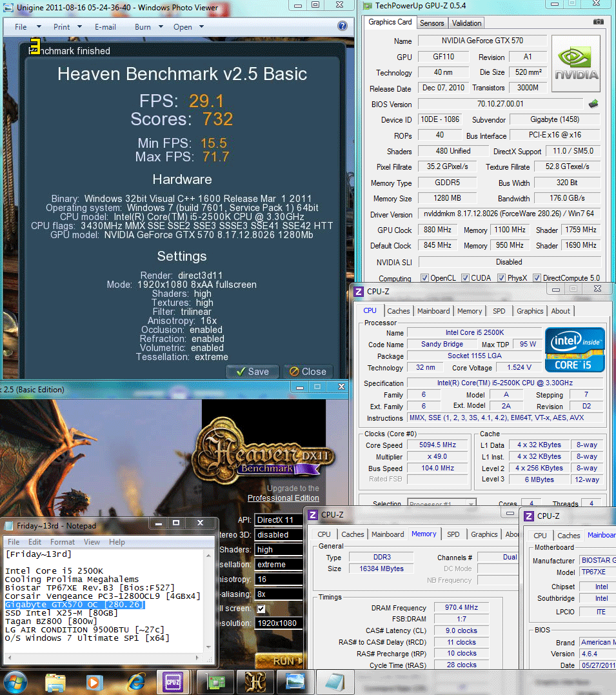Click the Photo Viewer title bar icon
The image size is (616, 695).
click(9, 8)
